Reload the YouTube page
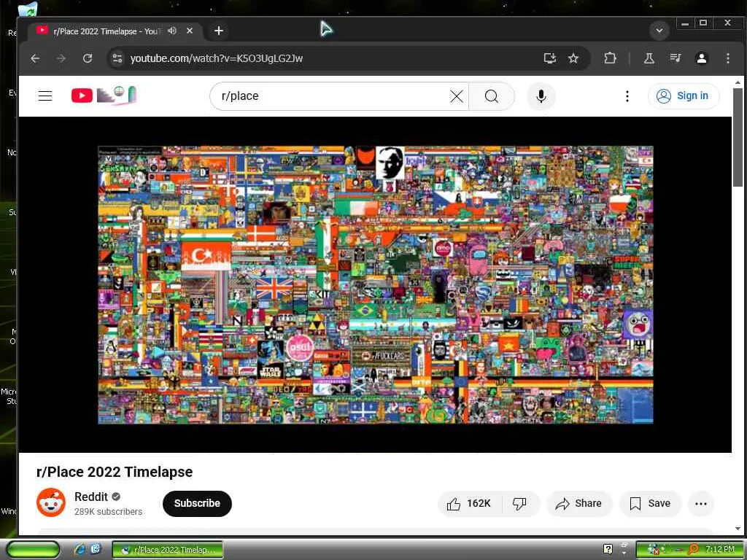Viewport: 747px width, 560px height. (x=88, y=58)
